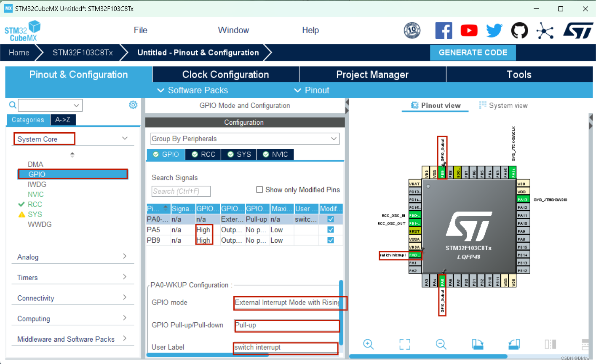596x364 pixels.
Task: Click the Search Signals input field
Action: point(181,191)
